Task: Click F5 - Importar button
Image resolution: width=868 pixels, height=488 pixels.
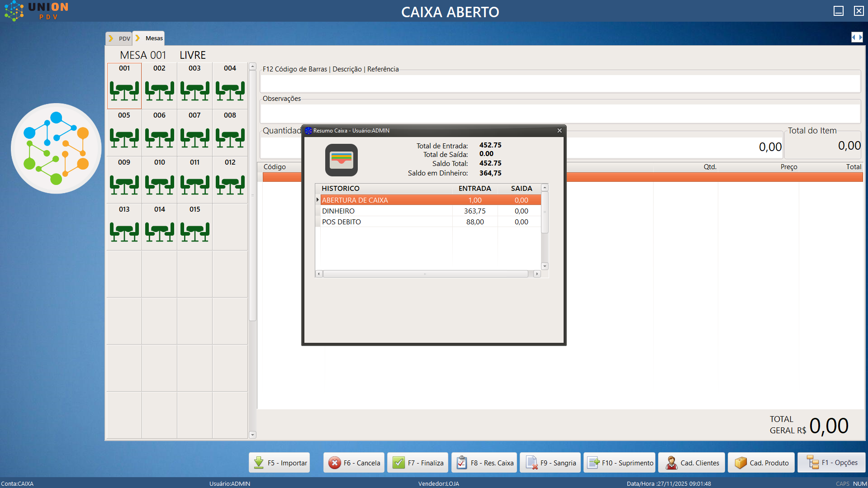Action: [280, 463]
